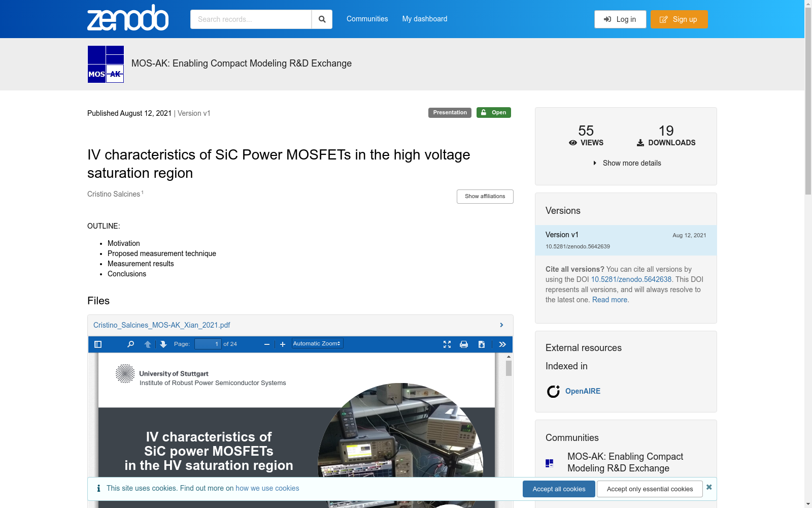Click the views eye icon
Viewport: 812px width, 508px height.
[x=573, y=143]
